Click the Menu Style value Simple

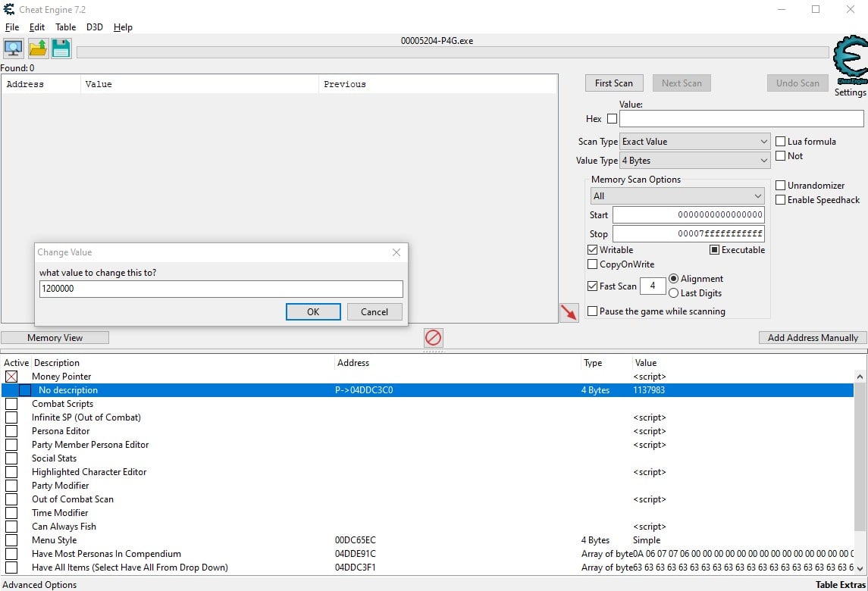(647, 540)
